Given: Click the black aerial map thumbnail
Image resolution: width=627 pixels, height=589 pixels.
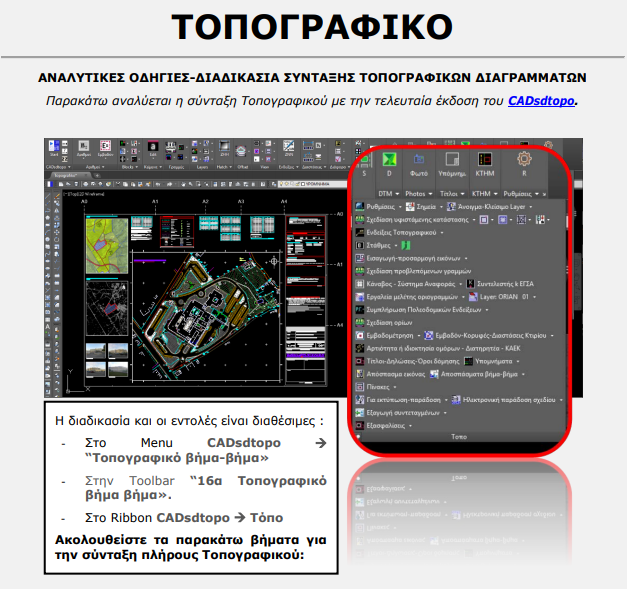Looking at the screenshot, I should [107, 308].
